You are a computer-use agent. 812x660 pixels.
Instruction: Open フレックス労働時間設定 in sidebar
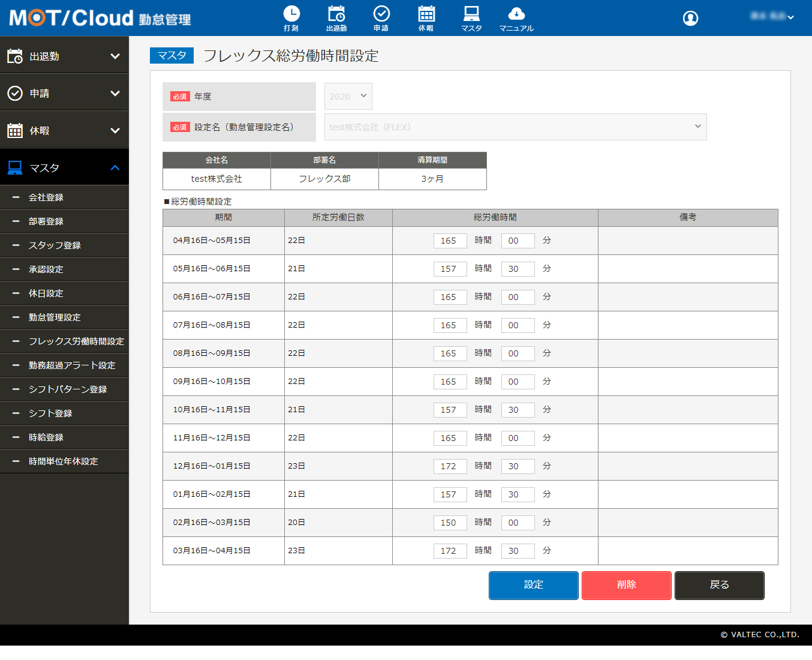pos(76,341)
